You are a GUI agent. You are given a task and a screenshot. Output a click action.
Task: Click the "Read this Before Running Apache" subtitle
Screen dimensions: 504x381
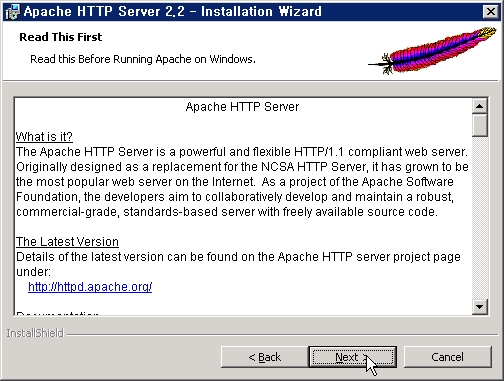[143, 59]
